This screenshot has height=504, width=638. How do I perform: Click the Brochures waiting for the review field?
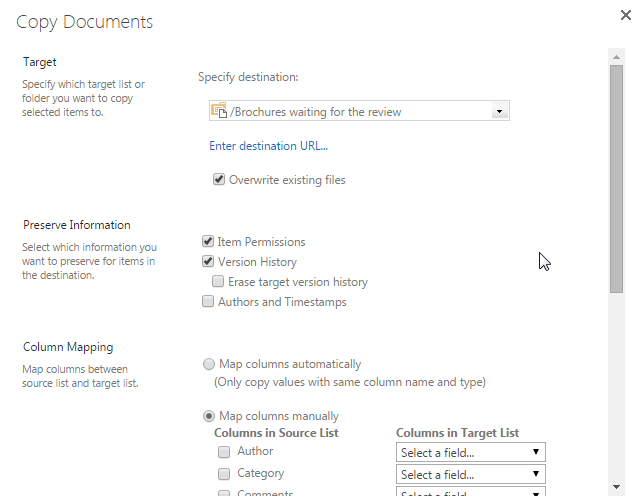tap(359, 111)
